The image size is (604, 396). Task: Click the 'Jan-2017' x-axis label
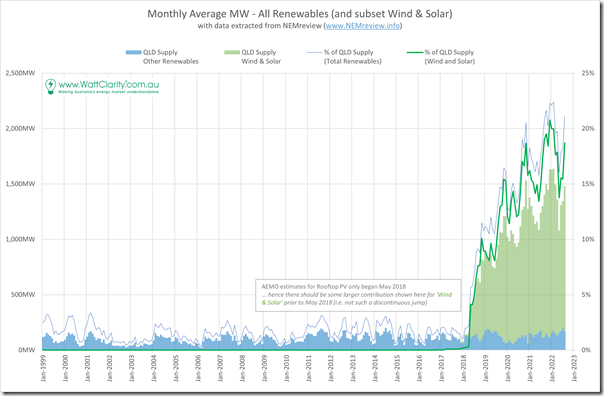pos(441,368)
